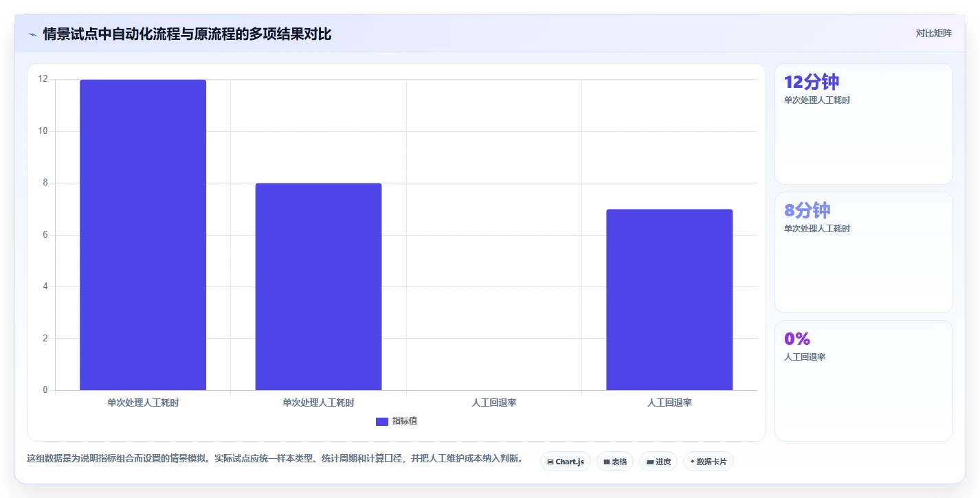Screen dimensions: 980x498
Task: Select the Chart.js chip
Action: pos(566,462)
